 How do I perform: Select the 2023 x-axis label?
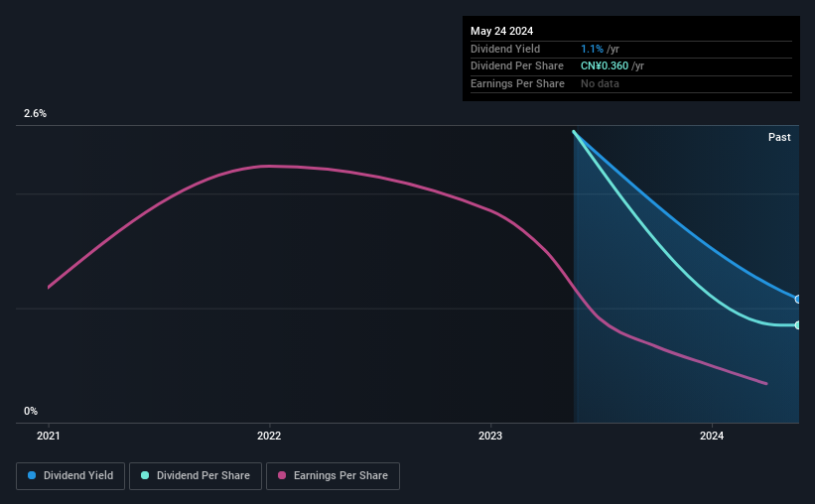coord(490,436)
